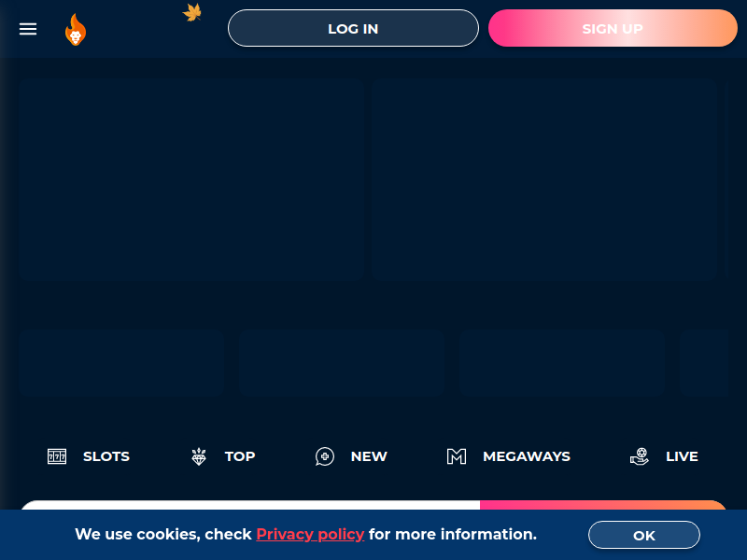The width and height of the screenshot is (747, 560).
Task: Click the LOG IN button
Action: (x=353, y=28)
